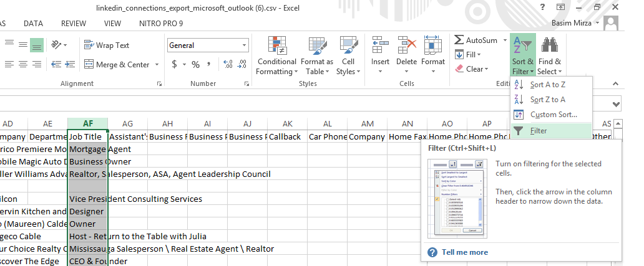644x266 pixels.
Task: Select the Business Owner cell
Action: tap(88, 161)
